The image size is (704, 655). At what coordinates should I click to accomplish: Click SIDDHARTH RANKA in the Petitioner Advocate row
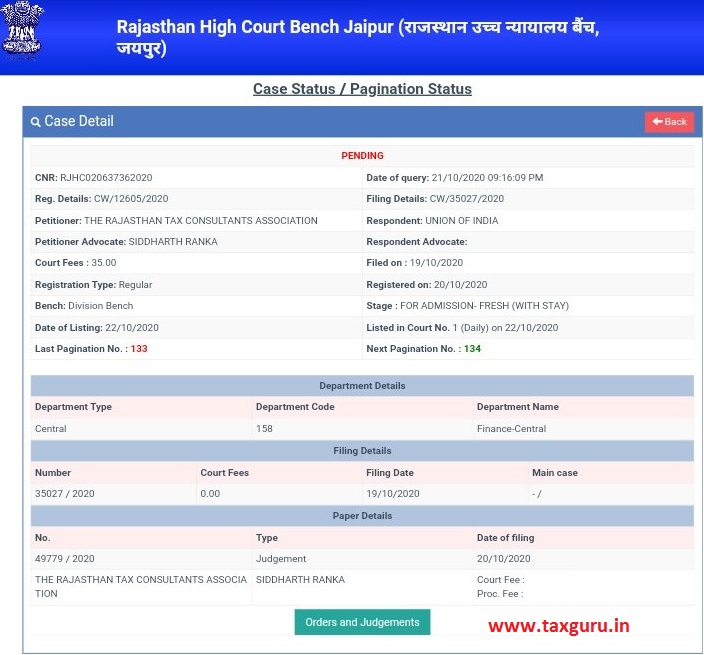[173, 242]
